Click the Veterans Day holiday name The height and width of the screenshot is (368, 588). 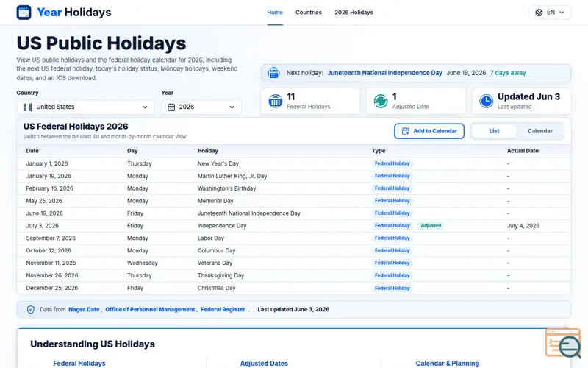pos(215,263)
